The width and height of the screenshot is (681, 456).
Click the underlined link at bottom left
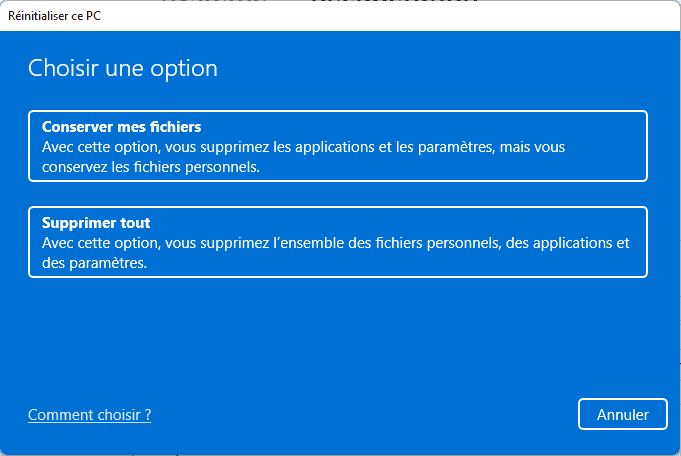click(90, 415)
